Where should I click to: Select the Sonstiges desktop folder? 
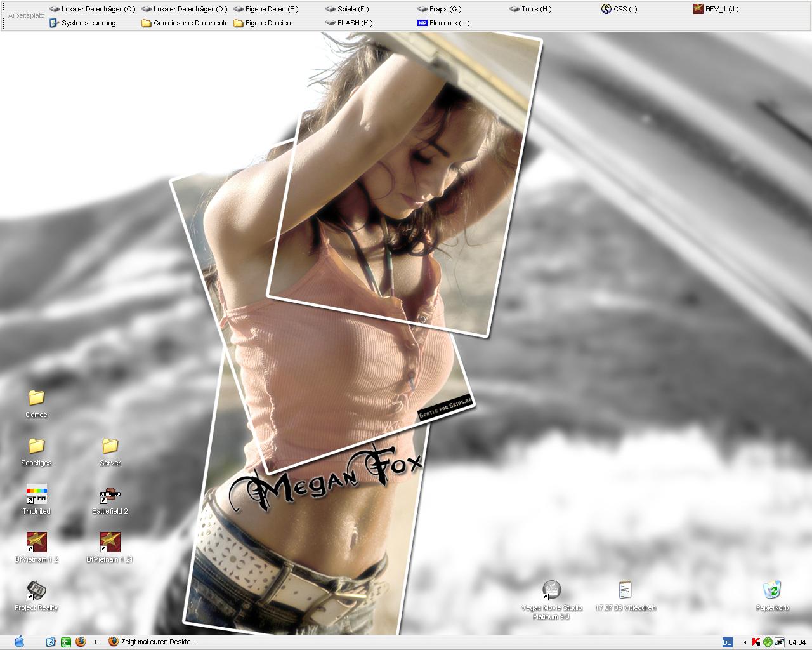(36, 451)
